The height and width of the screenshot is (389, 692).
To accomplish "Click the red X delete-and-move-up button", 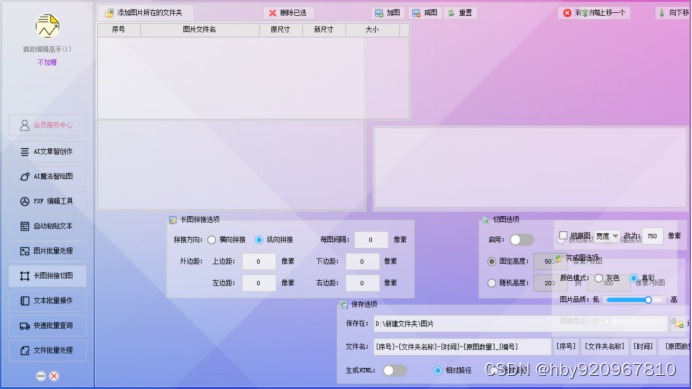I will point(594,13).
